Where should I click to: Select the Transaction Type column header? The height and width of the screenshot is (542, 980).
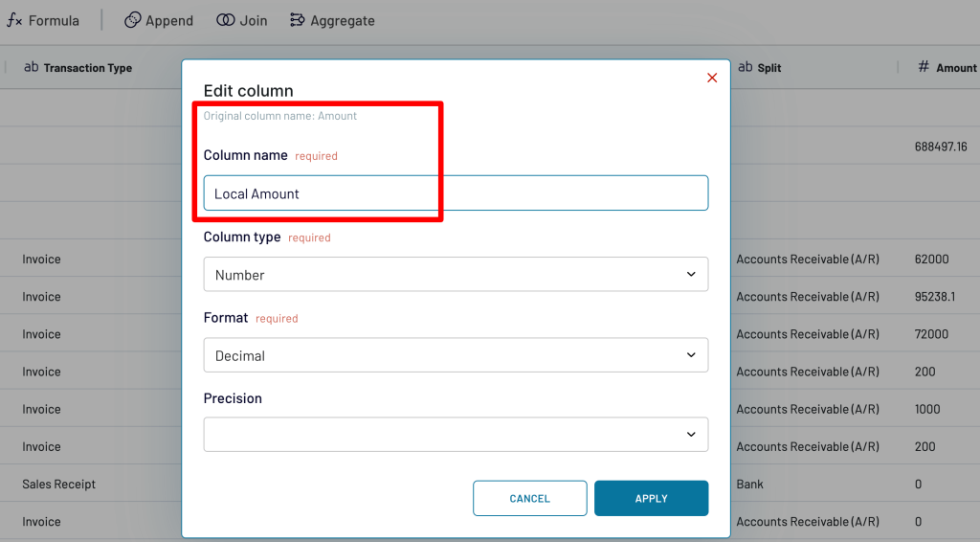88,68
